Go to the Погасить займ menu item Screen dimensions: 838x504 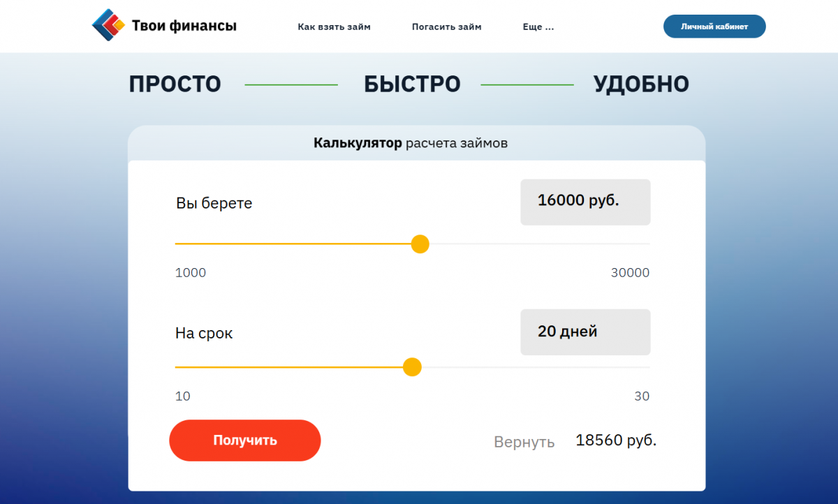tap(446, 27)
